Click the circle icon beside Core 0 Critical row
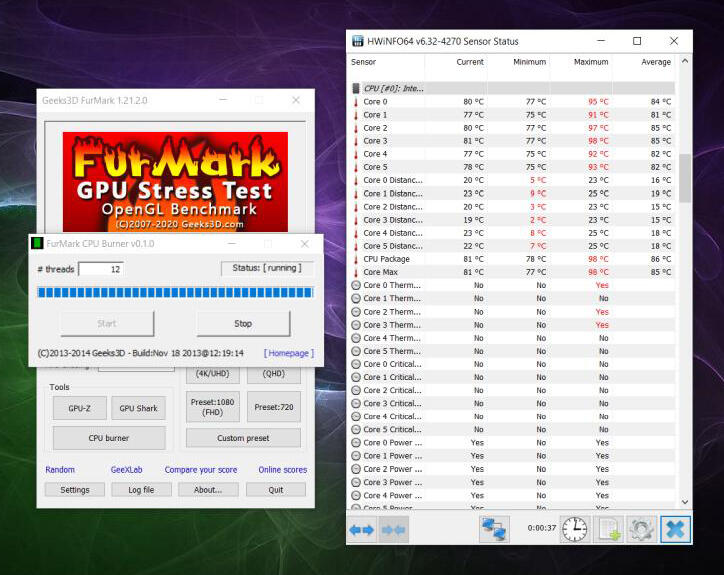This screenshot has height=575, width=724. [356, 364]
